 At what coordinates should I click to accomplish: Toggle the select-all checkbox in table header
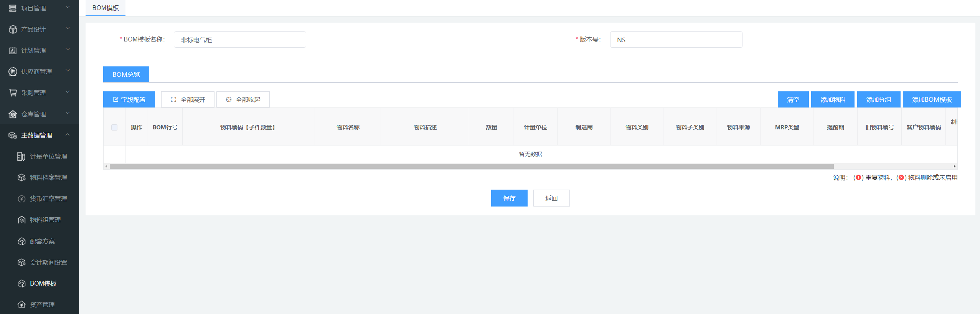114,127
